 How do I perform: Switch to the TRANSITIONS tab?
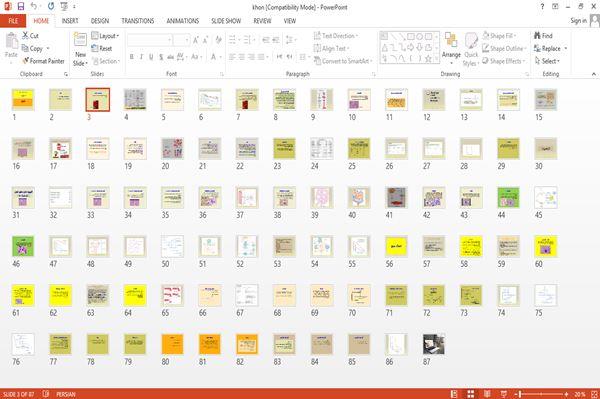(x=138, y=21)
